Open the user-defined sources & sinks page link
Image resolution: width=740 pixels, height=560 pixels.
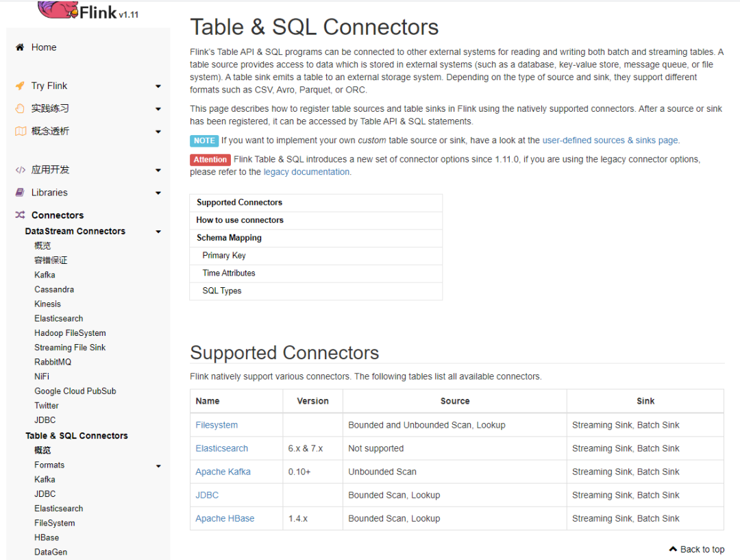click(610, 141)
